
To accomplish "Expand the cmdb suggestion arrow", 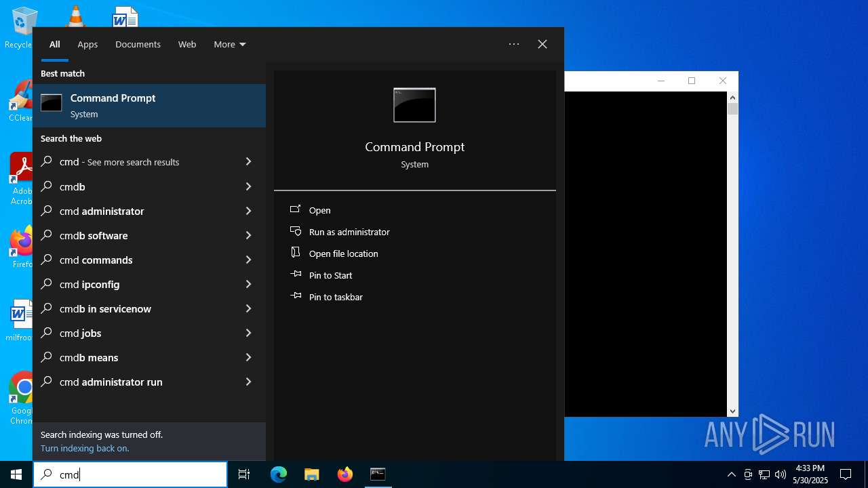I will (248, 186).
